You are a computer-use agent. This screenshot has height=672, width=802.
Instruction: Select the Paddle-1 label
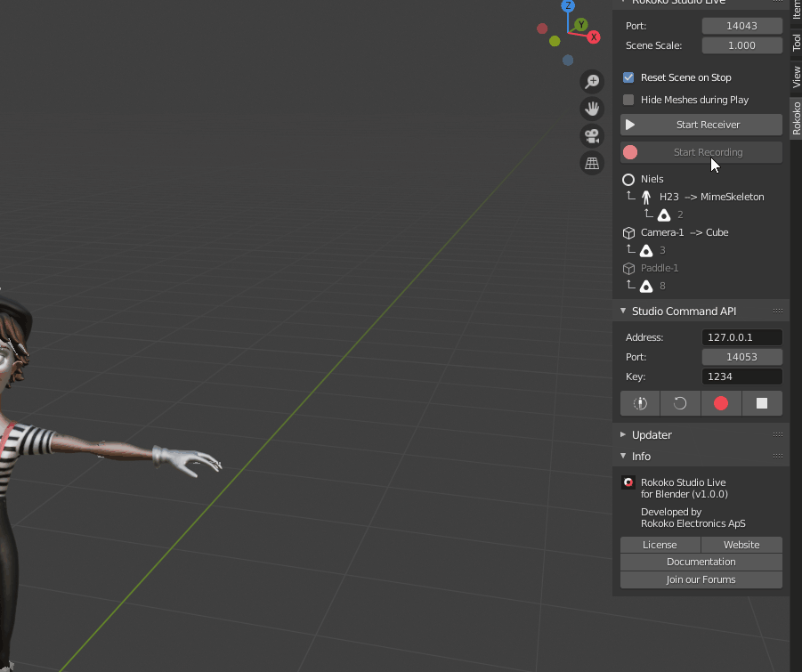pyautogui.click(x=660, y=268)
